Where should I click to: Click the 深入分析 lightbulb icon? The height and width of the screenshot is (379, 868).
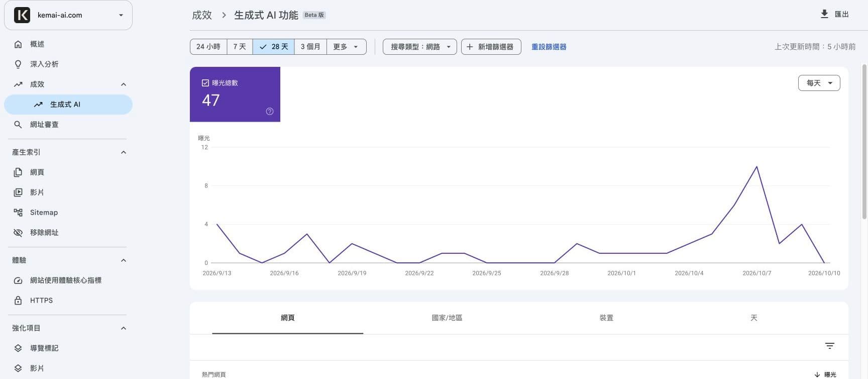18,64
